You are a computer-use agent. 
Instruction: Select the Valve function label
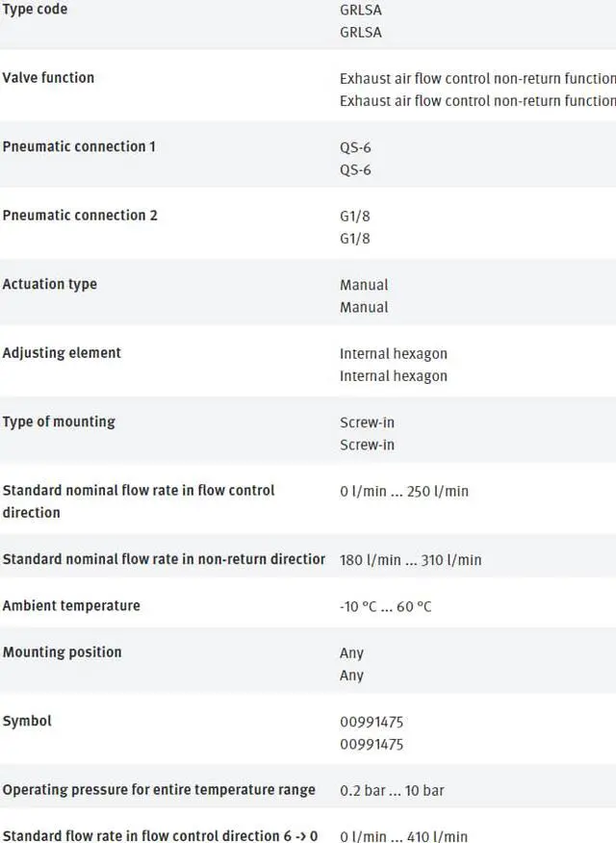click(x=48, y=77)
